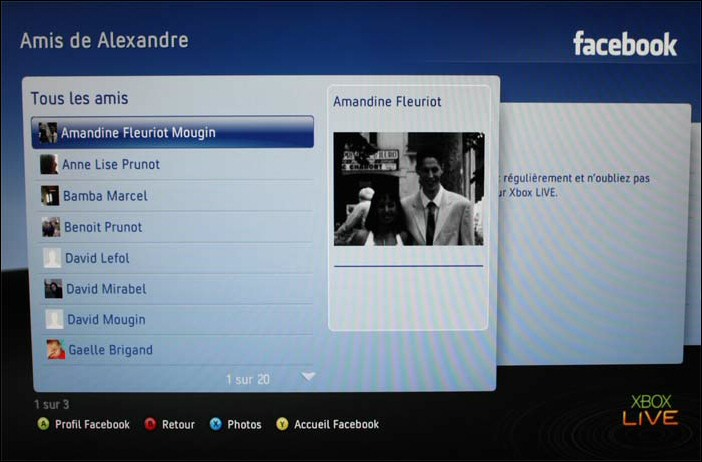Click the Amis de Alexandre title
Viewport: 702px width, 462px height.
(104, 40)
